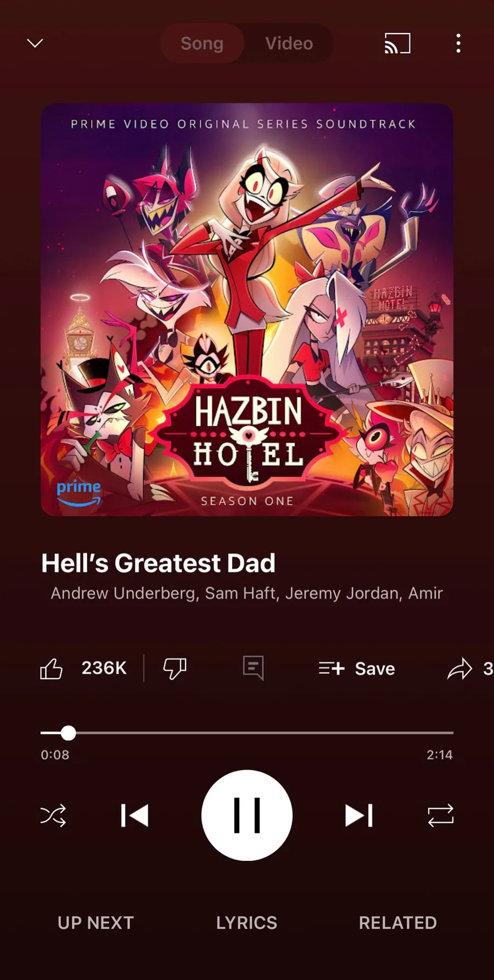The image size is (494, 980).
Task: Tap the Cast to device icon
Action: (x=397, y=43)
